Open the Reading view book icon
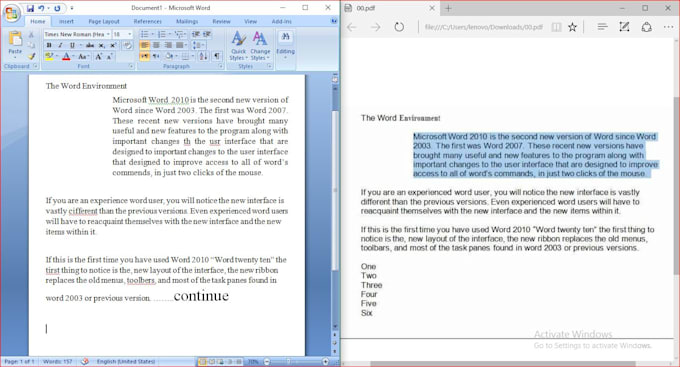680x367 pixels. tap(556, 27)
